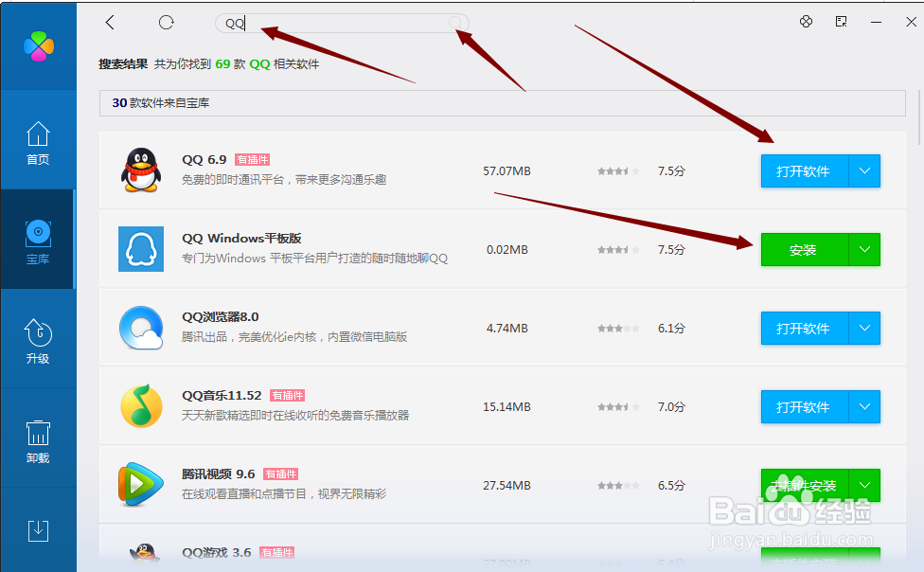Refresh the QQ search results
924x572 pixels.
pyautogui.click(x=166, y=22)
